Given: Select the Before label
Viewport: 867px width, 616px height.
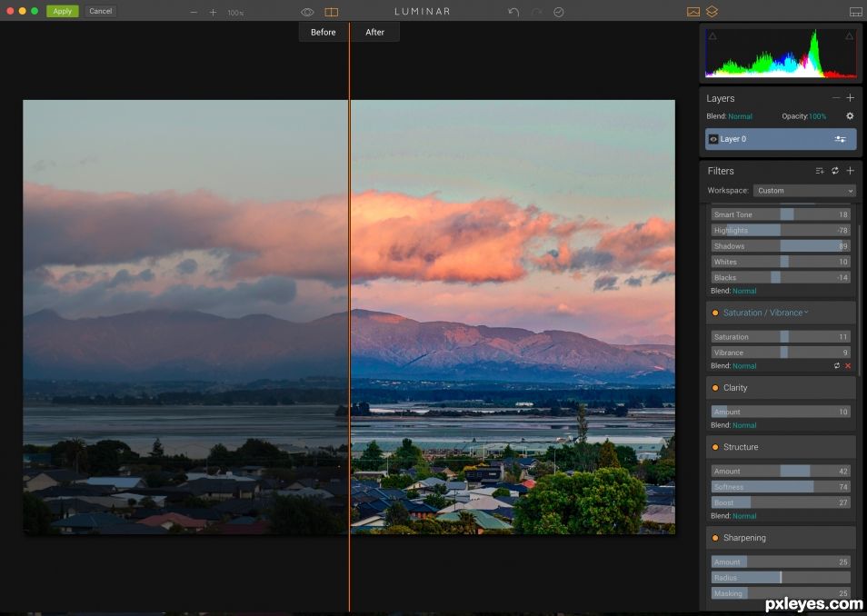Looking at the screenshot, I should point(323,32).
